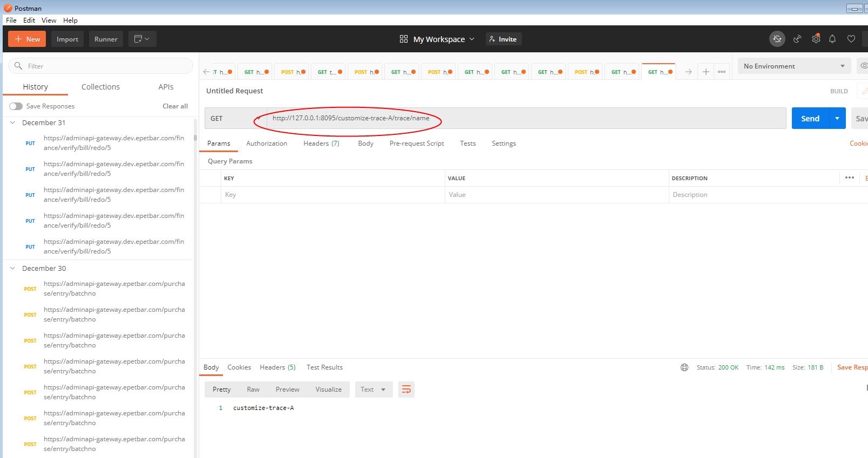Click the Untitled Request title

(x=234, y=91)
